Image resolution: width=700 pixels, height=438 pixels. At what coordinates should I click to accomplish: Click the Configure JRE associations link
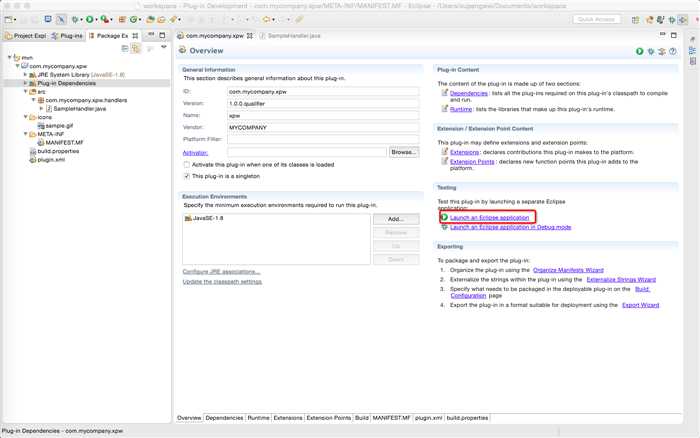[221, 271]
